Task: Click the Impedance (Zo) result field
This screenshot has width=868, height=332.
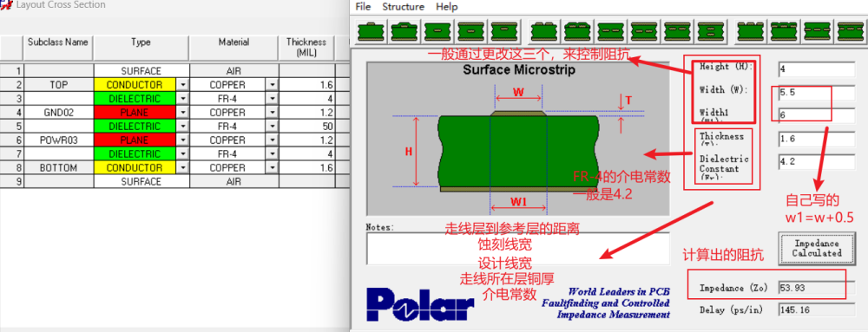Action: 817,288
